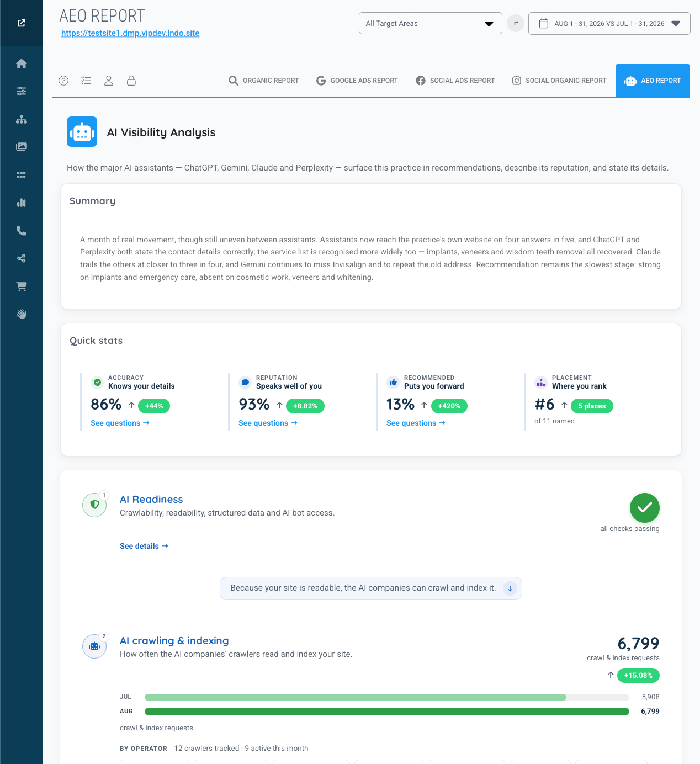Click the Reputation speech bubble icon
This screenshot has height=764, width=700.
[245, 383]
